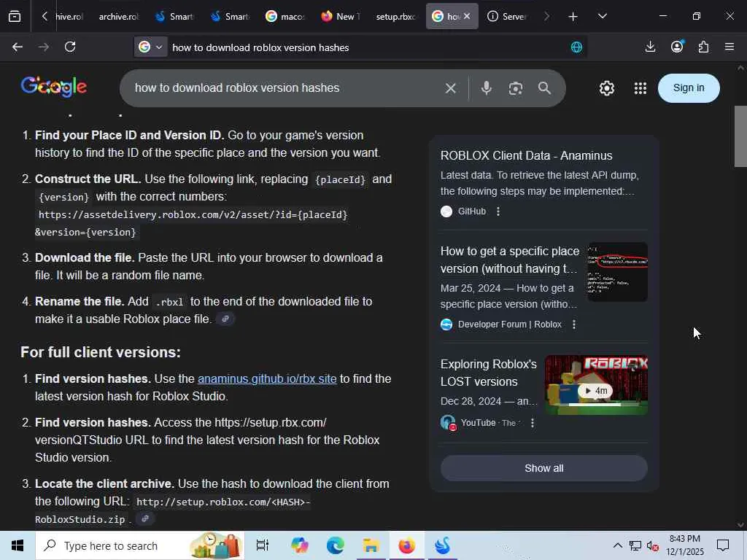Open the Extensions puzzle icon
The height and width of the screenshot is (560, 747).
tap(703, 47)
